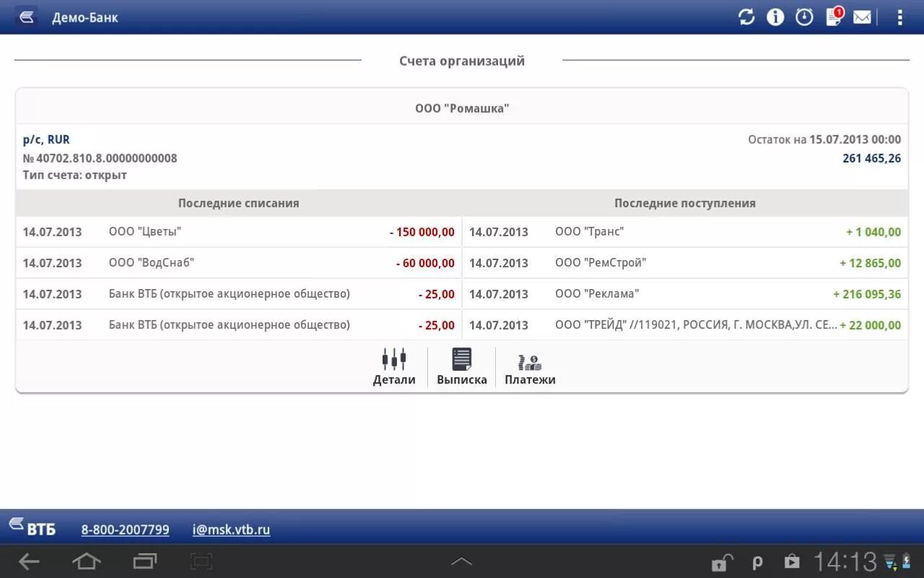Tap Счета организаций heading
The image size is (924, 578).
click(462, 61)
